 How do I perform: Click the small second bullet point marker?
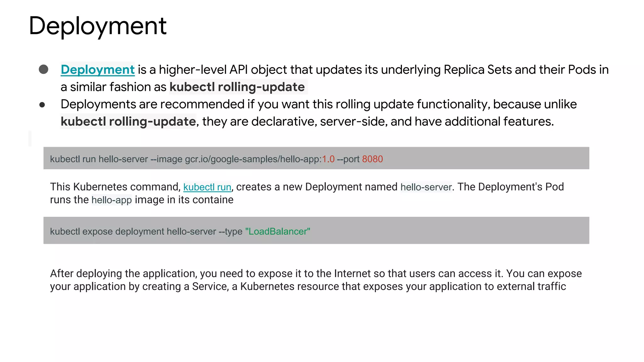click(x=42, y=105)
